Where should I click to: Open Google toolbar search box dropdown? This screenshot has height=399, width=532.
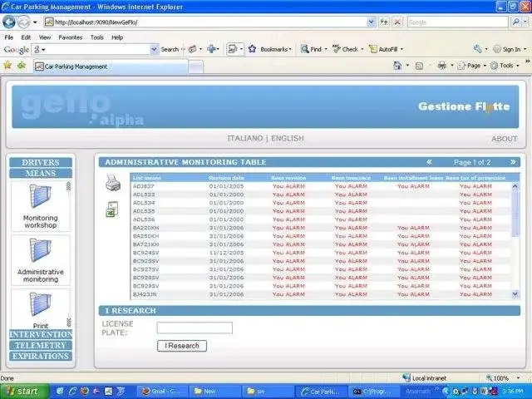point(154,49)
